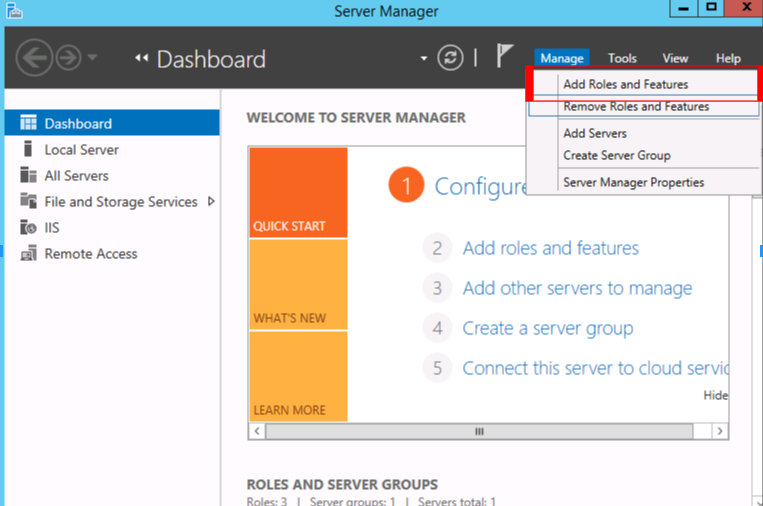The width and height of the screenshot is (763, 506).
Task: Select Dashboard in the left navigation
Action: [x=112, y=123]
